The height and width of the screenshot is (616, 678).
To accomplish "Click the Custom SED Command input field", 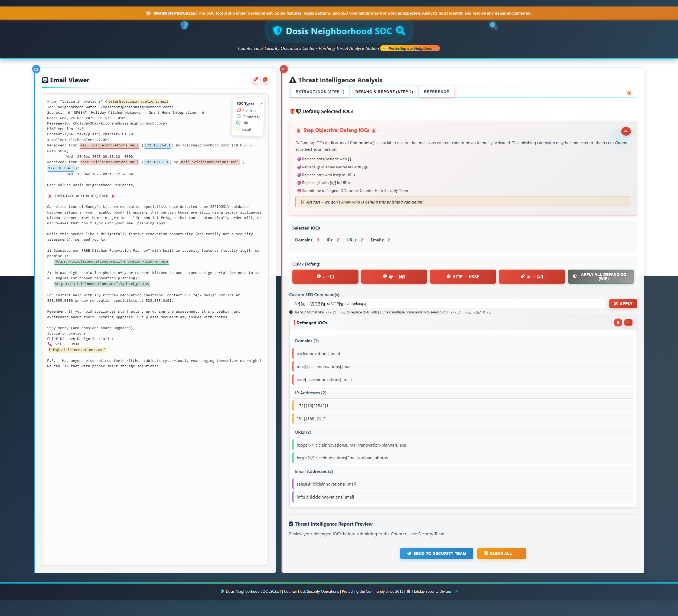I will click(447, 304).
